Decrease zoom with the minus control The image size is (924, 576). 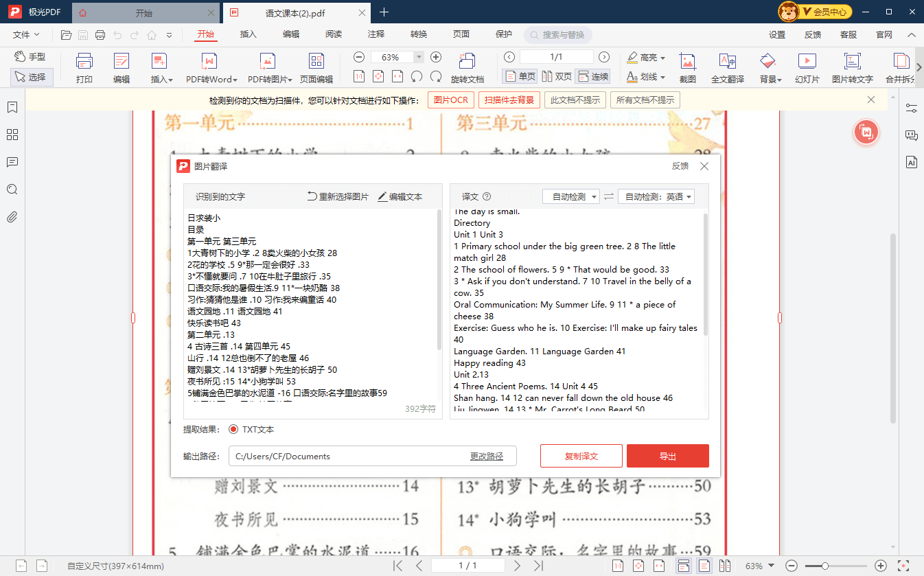[x=358, y=57]
